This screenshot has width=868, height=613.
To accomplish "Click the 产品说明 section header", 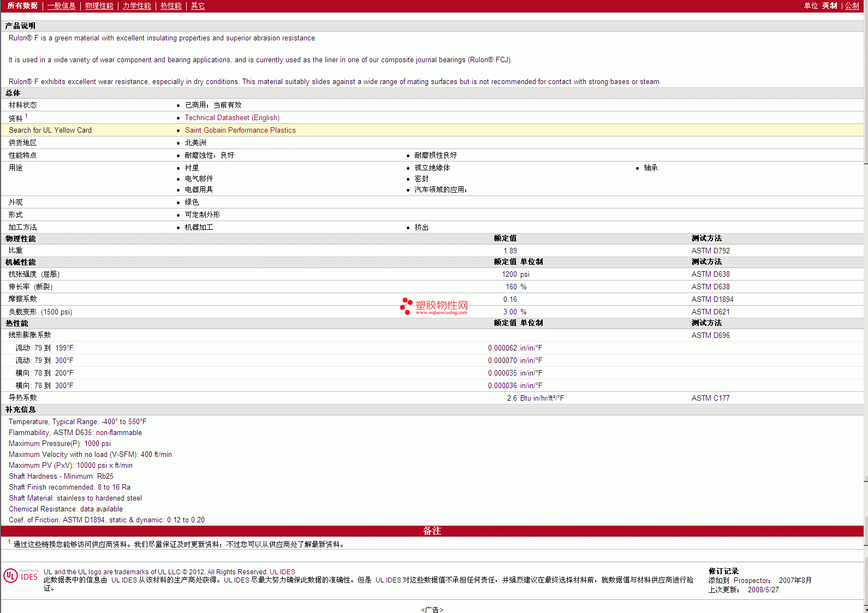I will point(20,26).
